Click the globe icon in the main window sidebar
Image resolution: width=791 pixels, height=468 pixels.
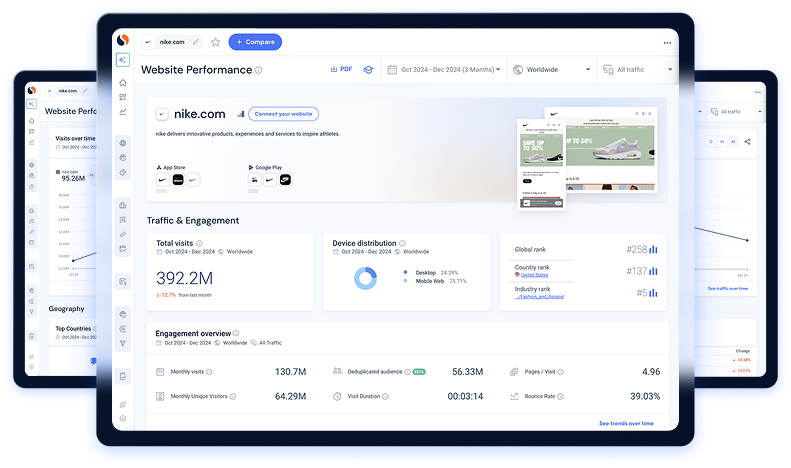click(123, 143)
